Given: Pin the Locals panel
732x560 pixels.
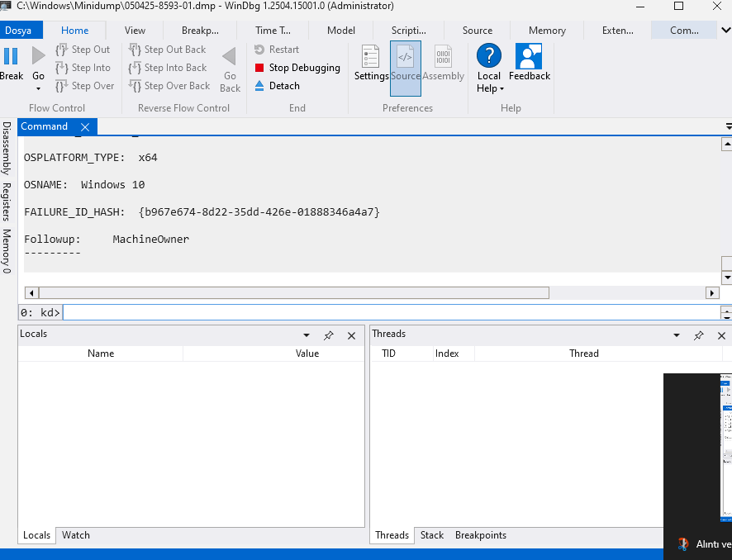Looking at the screenshot, I should tap(329, 335).
